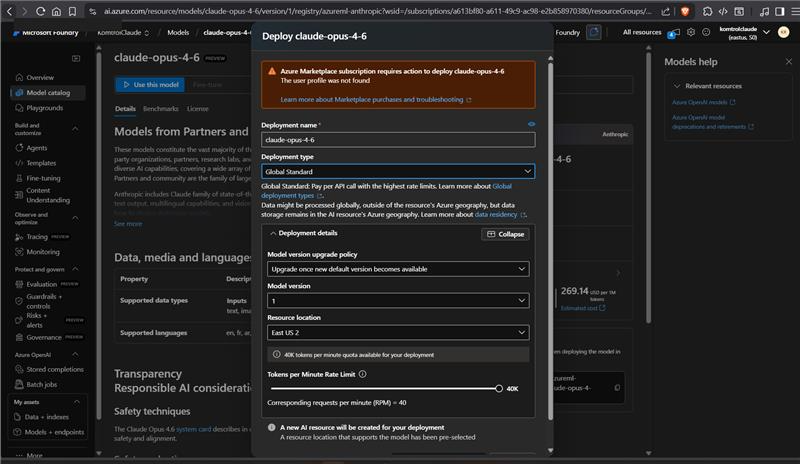Open Guardrails + controls in sidebar
The width and height of the screenshot is (800, 464).
[44, 301]
